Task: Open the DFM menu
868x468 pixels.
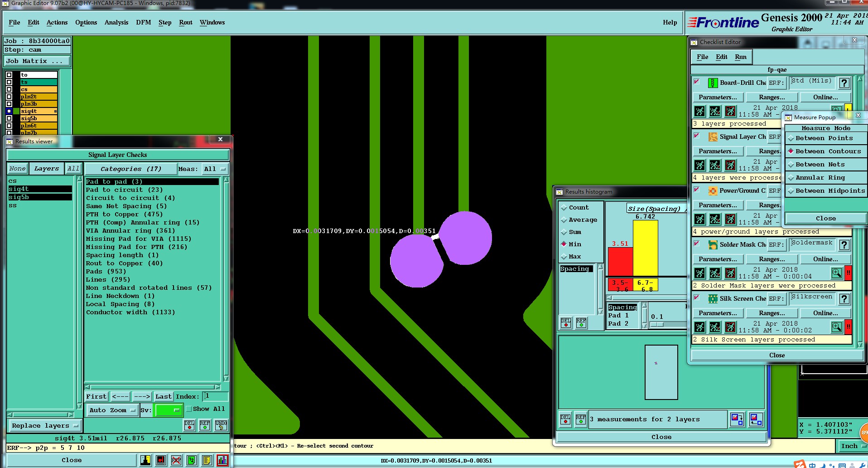Action: (x=144, y=22)
